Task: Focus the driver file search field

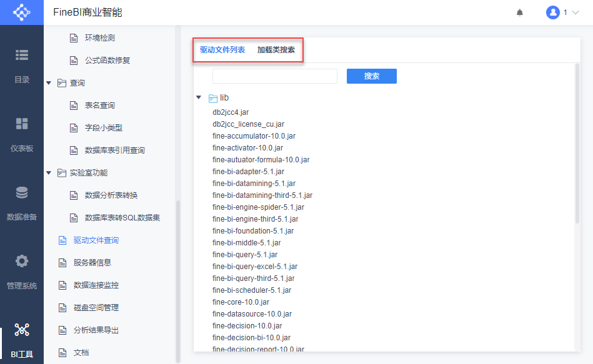Action: pos(274,76)
